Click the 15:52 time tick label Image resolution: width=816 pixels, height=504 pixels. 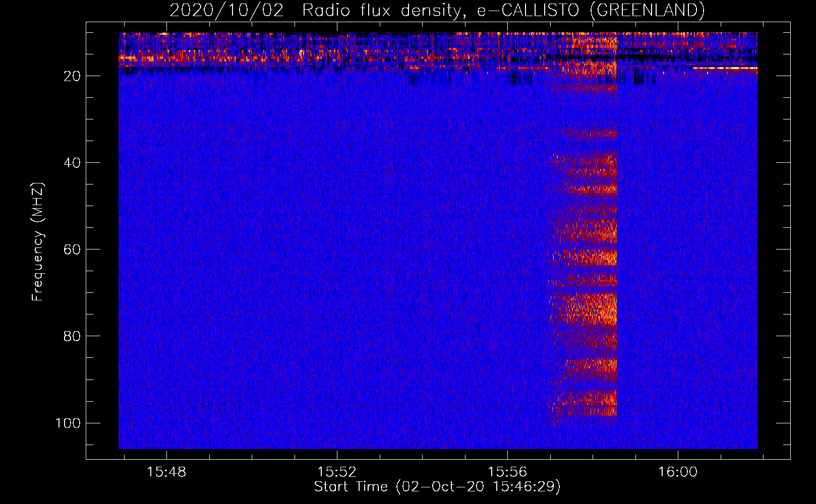(337, 472)
